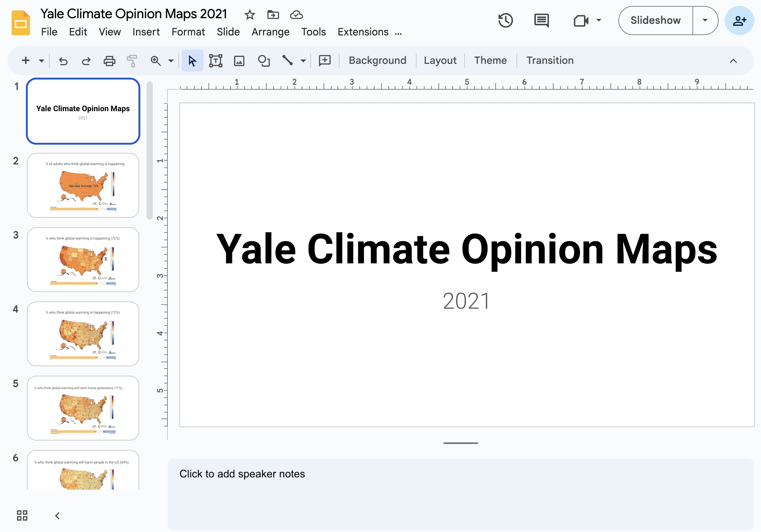Open the Insert menu
This screenshot has width=761, height=532.
tap(146, 32)
